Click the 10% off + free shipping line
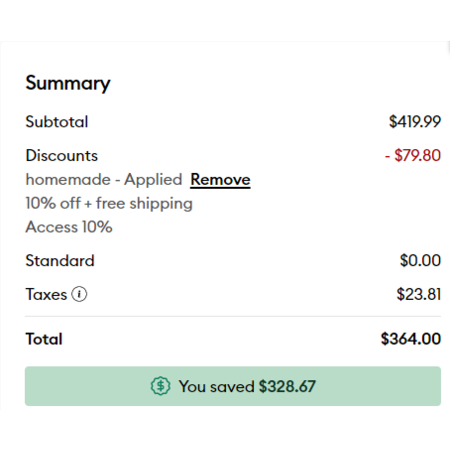450x450 pixels. coord(109,203)
